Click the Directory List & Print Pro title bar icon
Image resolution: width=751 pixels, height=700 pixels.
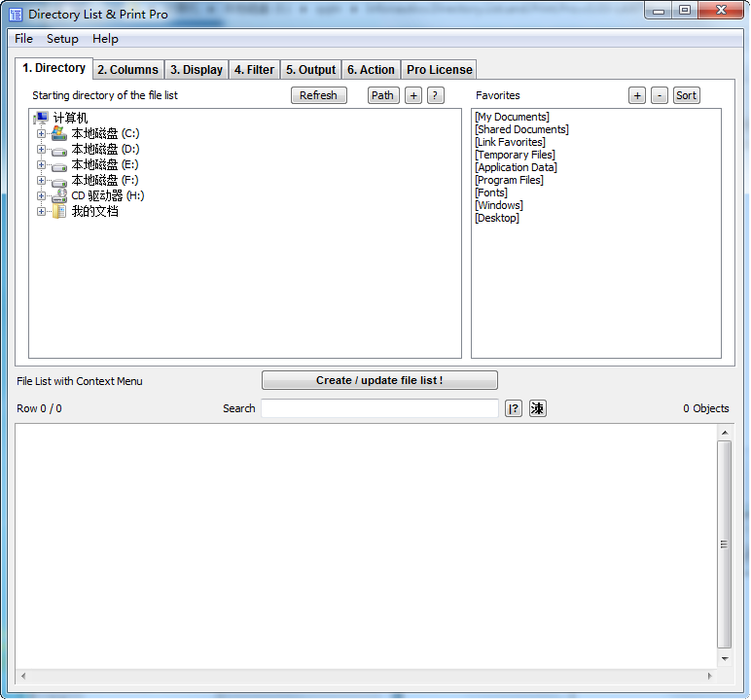16,15
